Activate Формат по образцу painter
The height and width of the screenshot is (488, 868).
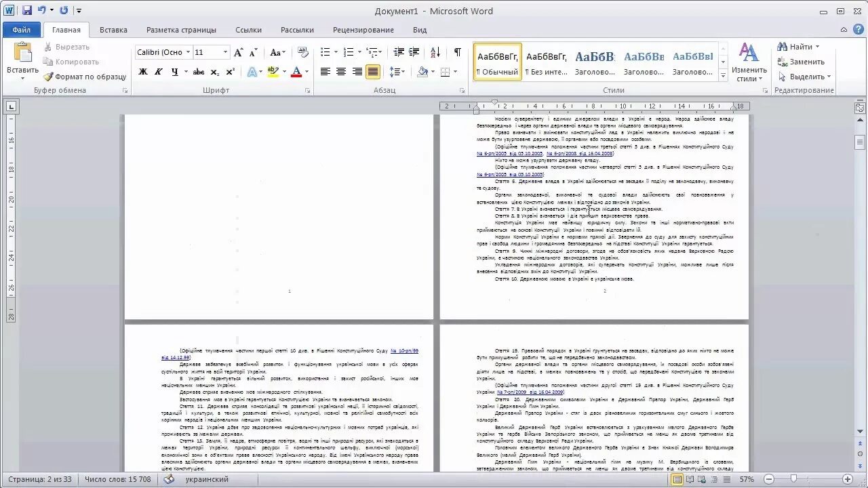coord(85,77)
